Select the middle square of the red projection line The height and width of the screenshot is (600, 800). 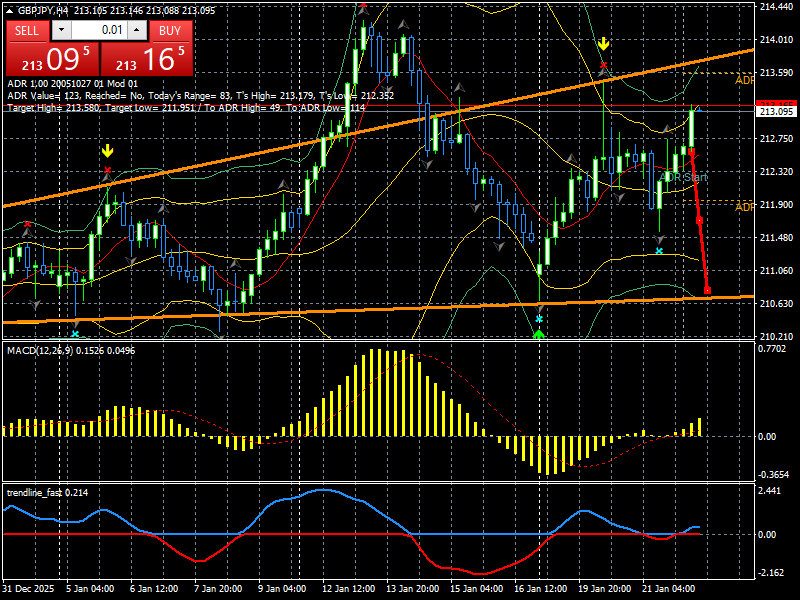point(699,220)
